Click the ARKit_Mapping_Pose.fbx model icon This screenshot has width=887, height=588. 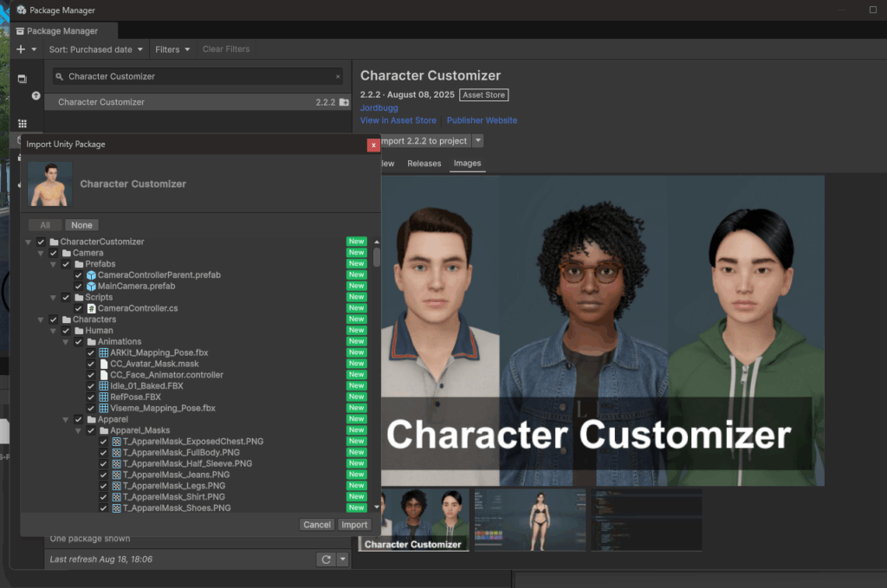104,352
